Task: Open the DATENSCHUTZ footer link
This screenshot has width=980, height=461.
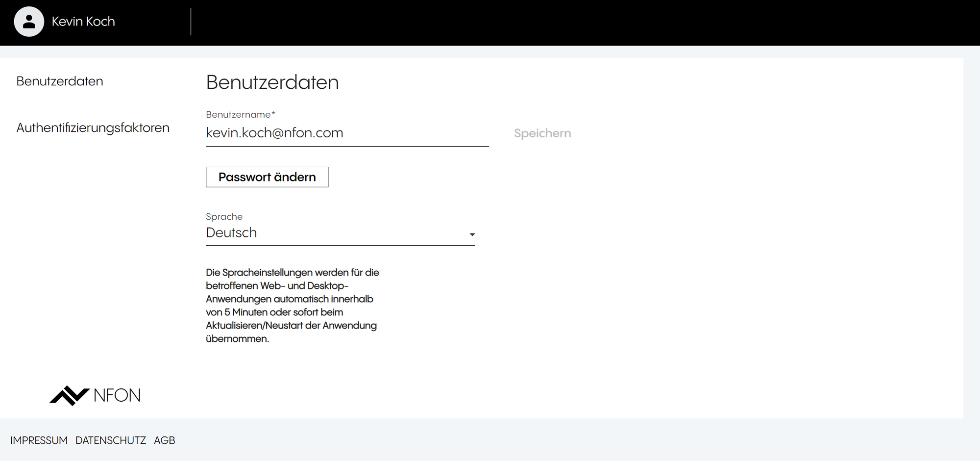Action: tap(111, 440)
